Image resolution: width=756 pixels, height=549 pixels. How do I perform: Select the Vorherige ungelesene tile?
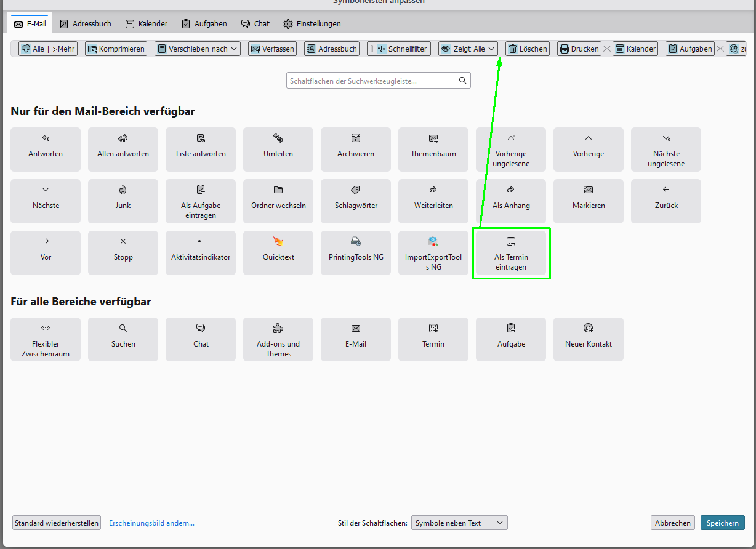pyautogui.click(x=511, y=150)
